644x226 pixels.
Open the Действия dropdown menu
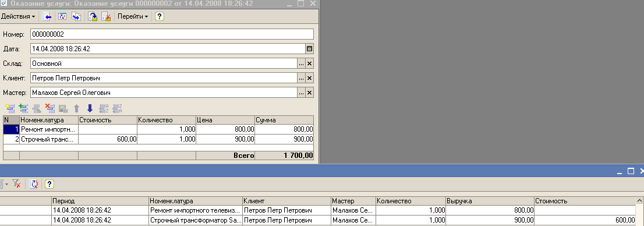[18, 16]
